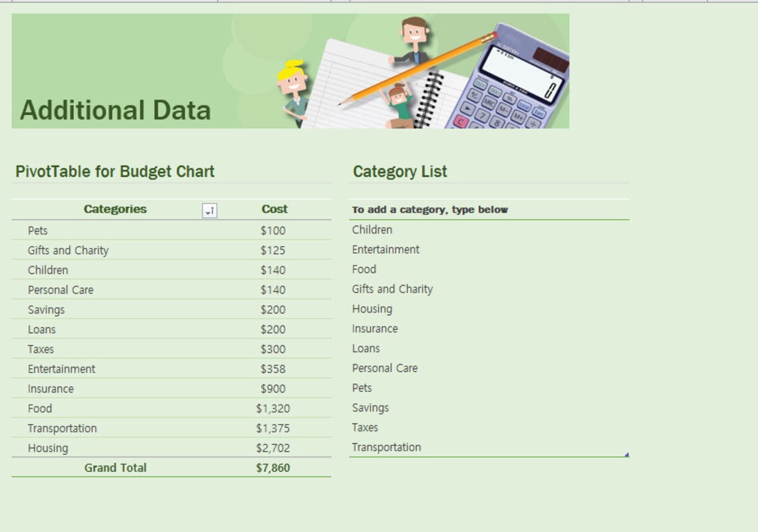
Task: Select the Pets row in the PivotTable
Action: 37,230
